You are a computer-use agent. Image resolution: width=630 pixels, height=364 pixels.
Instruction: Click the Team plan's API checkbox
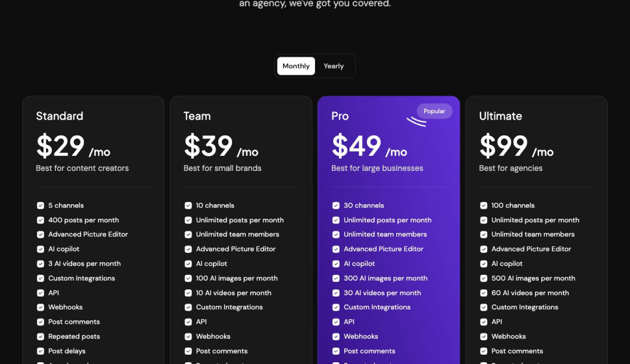188,322
